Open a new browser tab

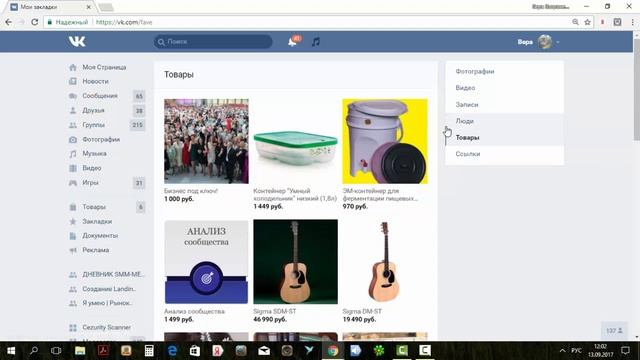point(106,7)
